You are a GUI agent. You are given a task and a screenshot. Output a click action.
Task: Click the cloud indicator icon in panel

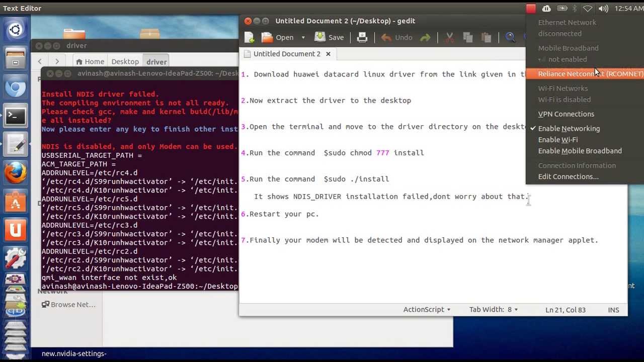(x=546, y=9)
